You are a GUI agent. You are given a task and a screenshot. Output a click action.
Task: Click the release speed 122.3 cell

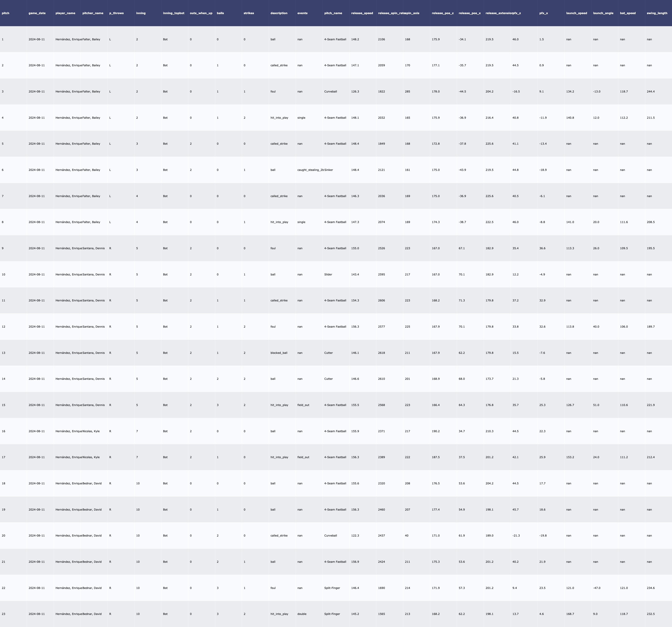355,535
